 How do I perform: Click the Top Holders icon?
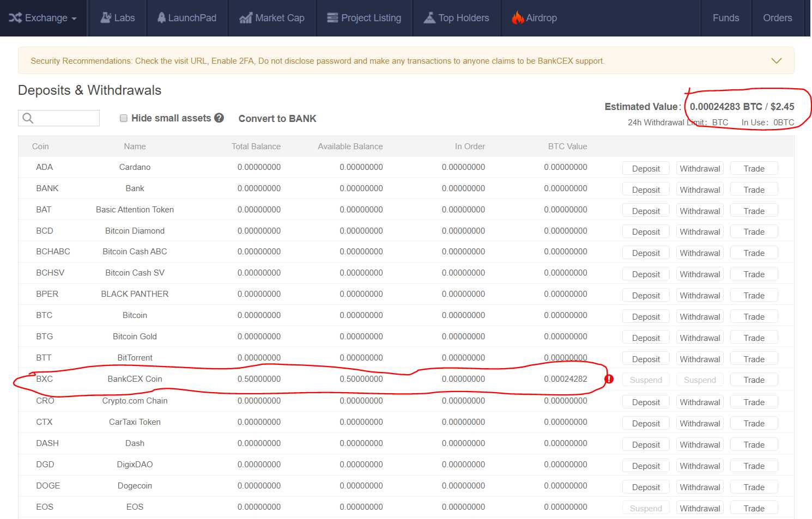coord(430,18)
